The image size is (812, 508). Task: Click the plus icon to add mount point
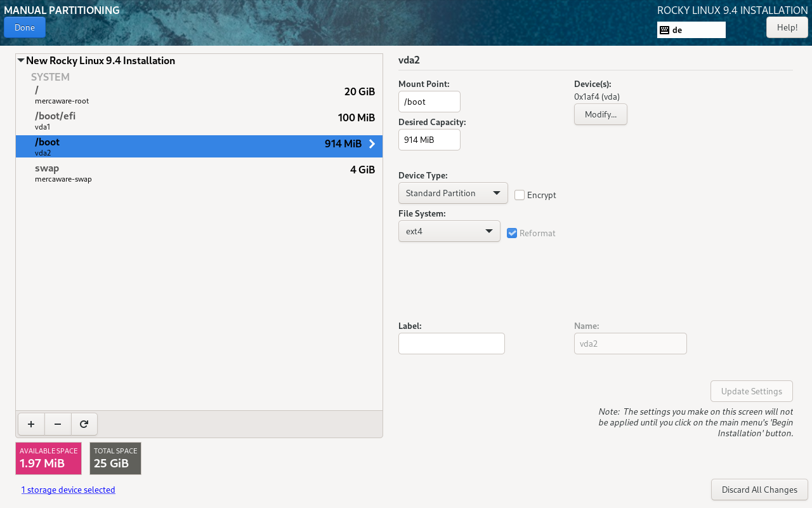[x=31, y=424]
